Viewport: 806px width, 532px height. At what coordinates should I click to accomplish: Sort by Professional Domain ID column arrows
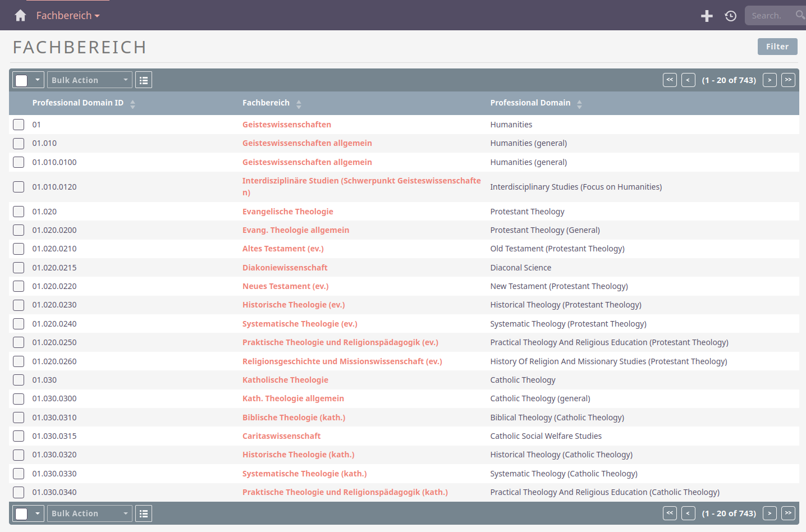pyautogui.click(x=132, y=104)
